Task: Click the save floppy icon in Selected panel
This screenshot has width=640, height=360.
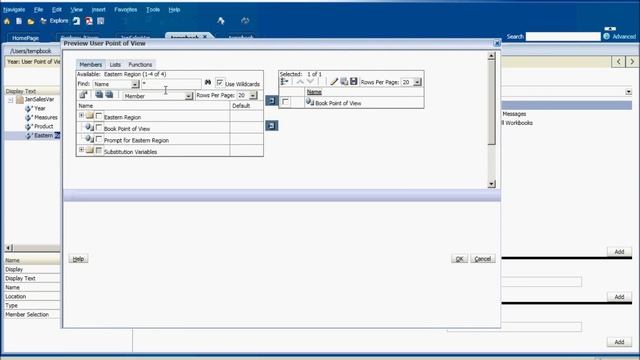Action: (x=353, y=82)
